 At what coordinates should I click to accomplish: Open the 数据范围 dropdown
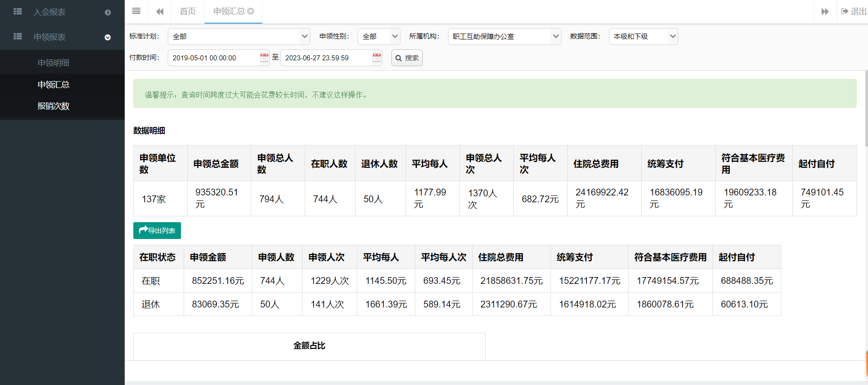click(643, 36)
